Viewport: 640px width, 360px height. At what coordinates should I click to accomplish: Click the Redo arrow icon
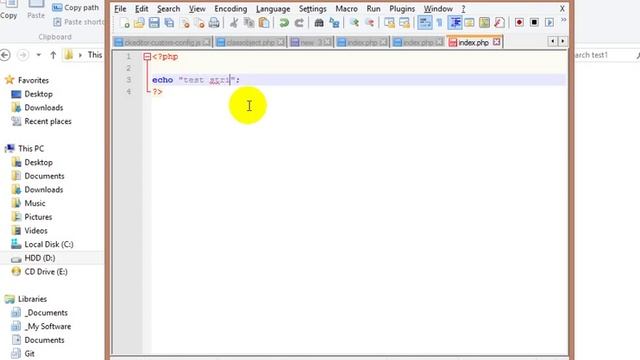pyautogui.click(x=299, y=23)
